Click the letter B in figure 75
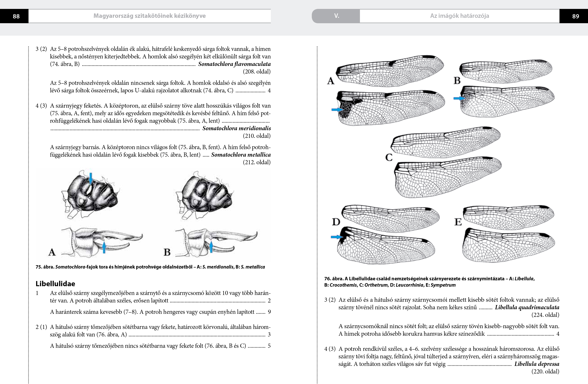The width and height of the screenshot is (588, 384). coord(167,252)
